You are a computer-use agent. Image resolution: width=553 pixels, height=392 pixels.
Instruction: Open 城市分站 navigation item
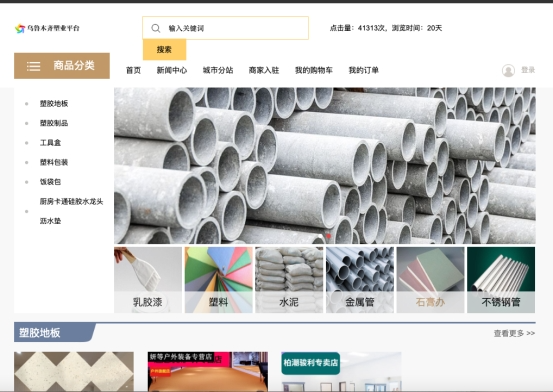218,70
